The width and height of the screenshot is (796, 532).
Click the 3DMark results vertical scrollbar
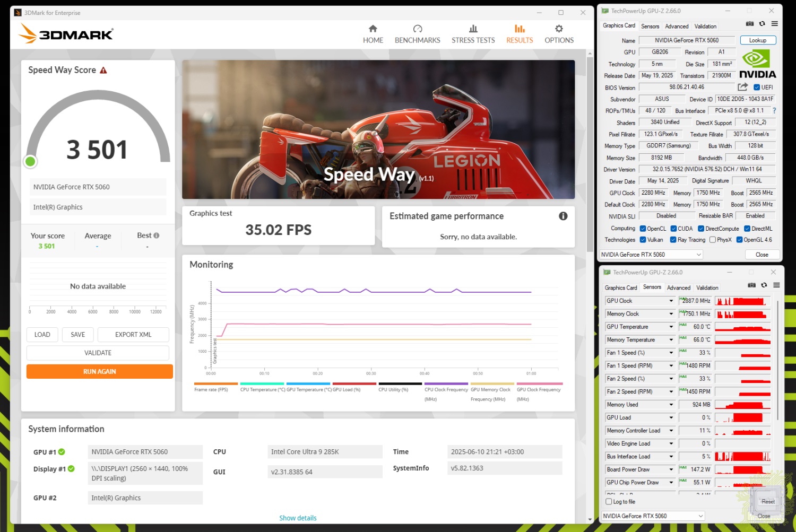click(x=590, y=154)
